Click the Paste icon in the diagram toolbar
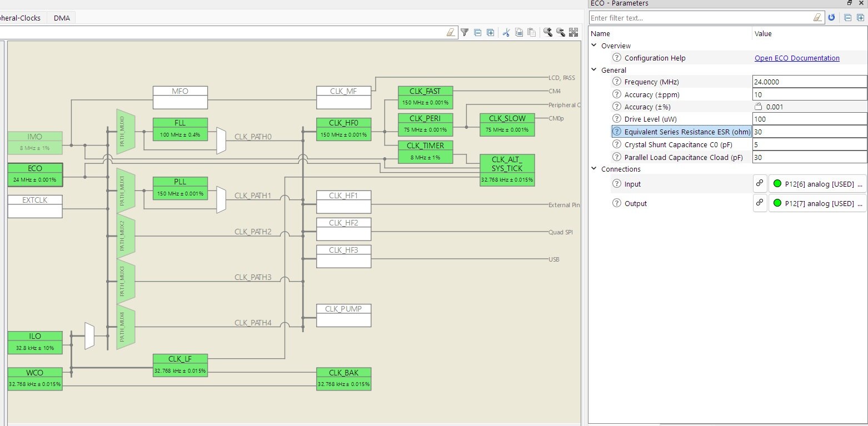The height and width of the screenshot is (426, 868). pos(532,33)
